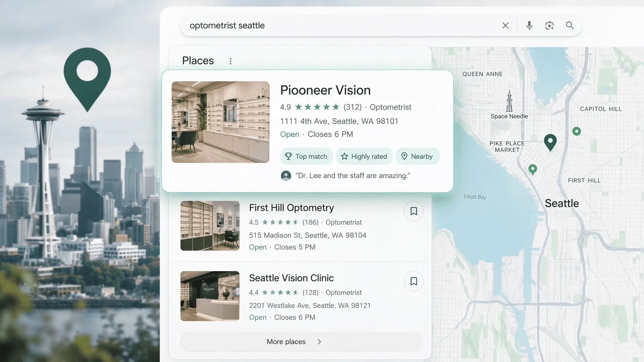Viewport: 644px width, 362px height.
Task: Click the Seattle city label on the map
Action: (x=562, y=204)
